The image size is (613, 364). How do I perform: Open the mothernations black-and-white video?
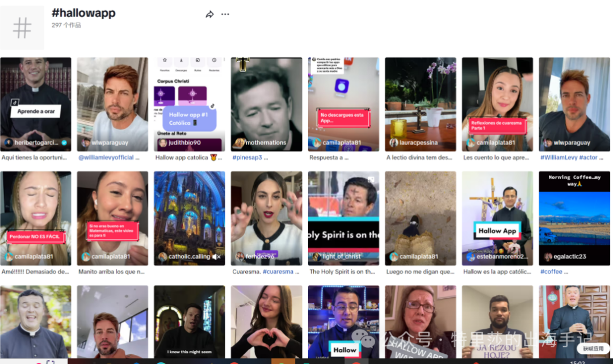pyautogui.click(x=266, y=104)
